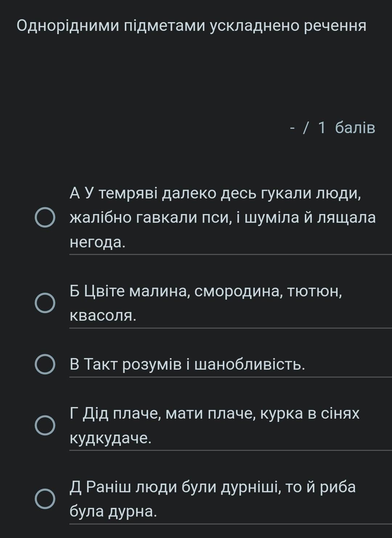The width and height of the screenshot is (392, 538).
Task: Choose radio button for option В
Action: pyautogui.click(x=45, y=364)
